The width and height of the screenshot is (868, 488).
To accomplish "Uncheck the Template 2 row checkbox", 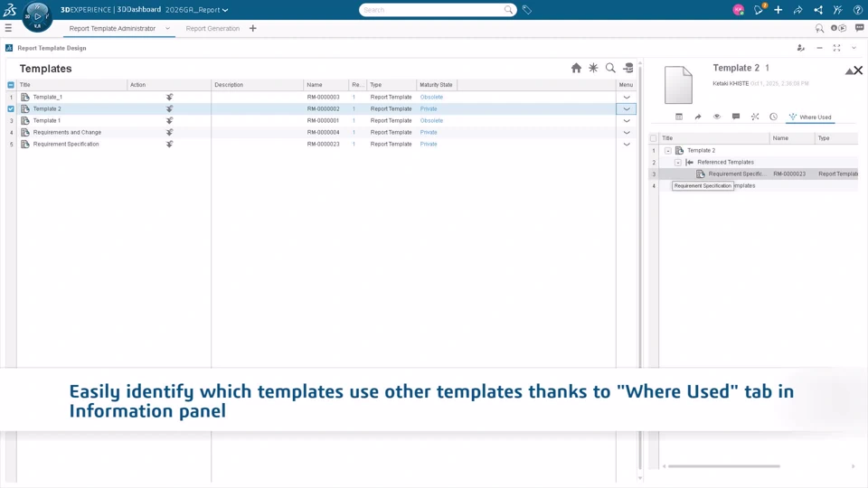I will [x=11, y=108].
